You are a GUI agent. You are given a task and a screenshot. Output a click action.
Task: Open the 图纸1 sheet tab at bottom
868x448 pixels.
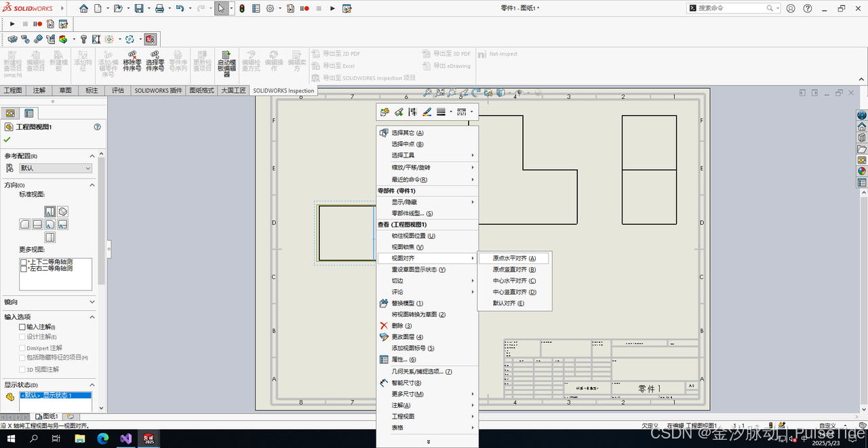46,416
